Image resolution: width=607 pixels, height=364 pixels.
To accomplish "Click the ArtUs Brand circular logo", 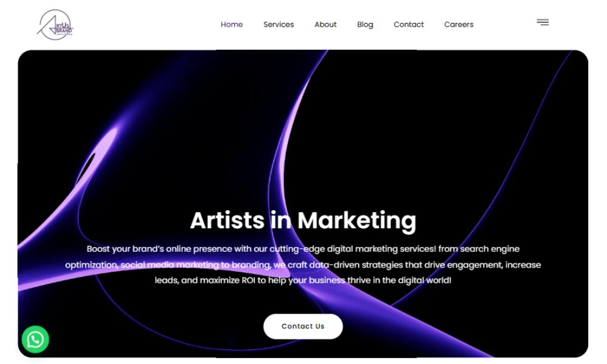I will (x=55, y=25).
